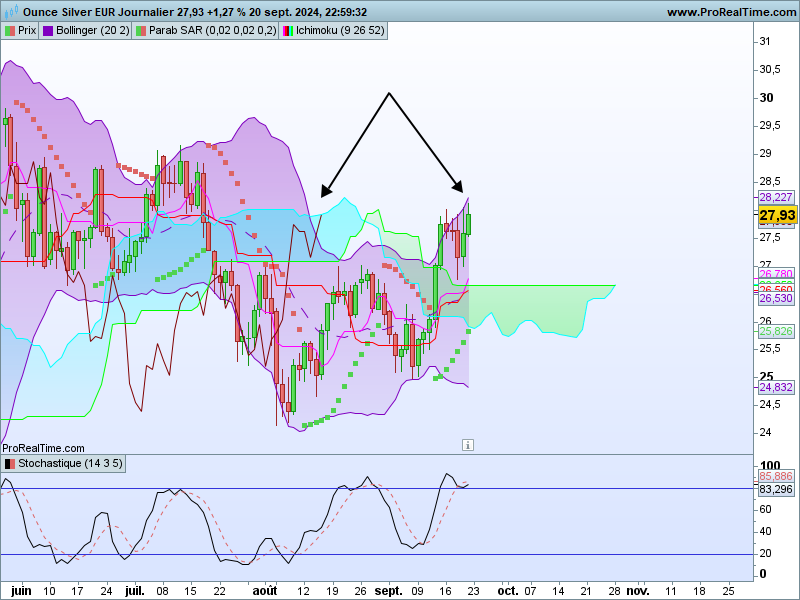The width and height of the screenshot is (800, 600).
Task: Click the août month label on time axis
Action: [x=265, y=591]
